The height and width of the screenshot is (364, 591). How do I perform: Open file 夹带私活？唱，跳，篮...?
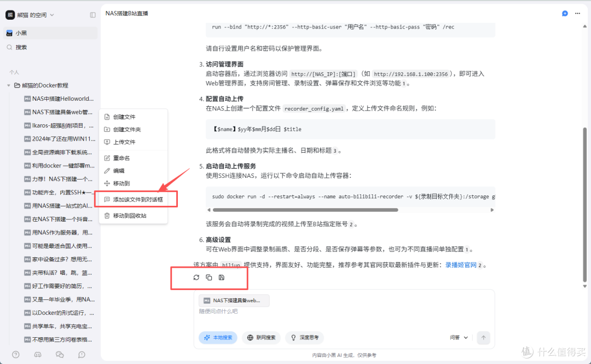(59, 273)
